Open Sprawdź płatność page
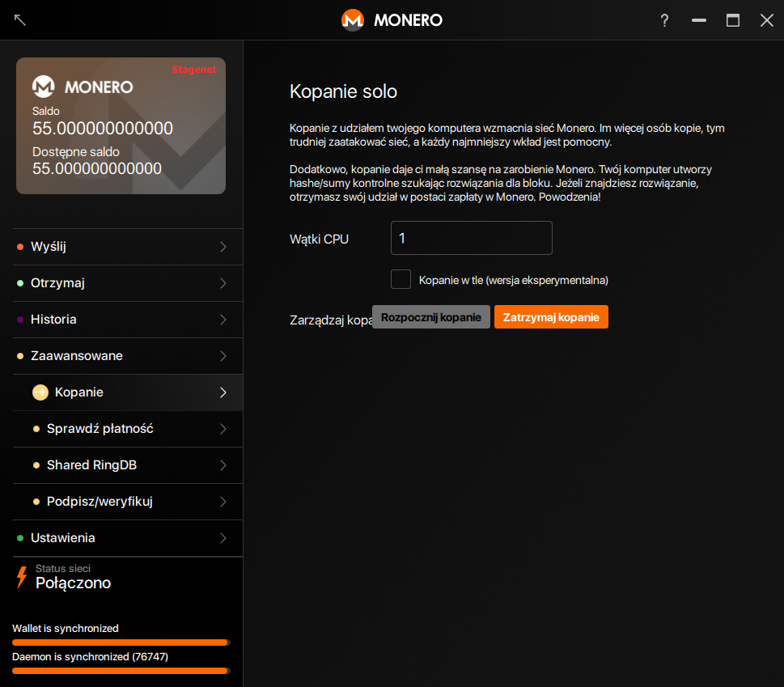The height and width of the screenshot is (687, 784). click(128, 429)
